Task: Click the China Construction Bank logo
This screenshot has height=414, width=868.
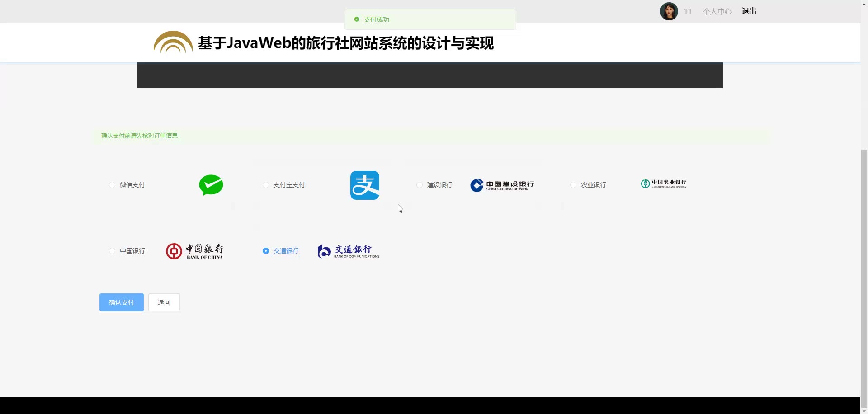Action: pyautogui.click(x=502, y=185)
